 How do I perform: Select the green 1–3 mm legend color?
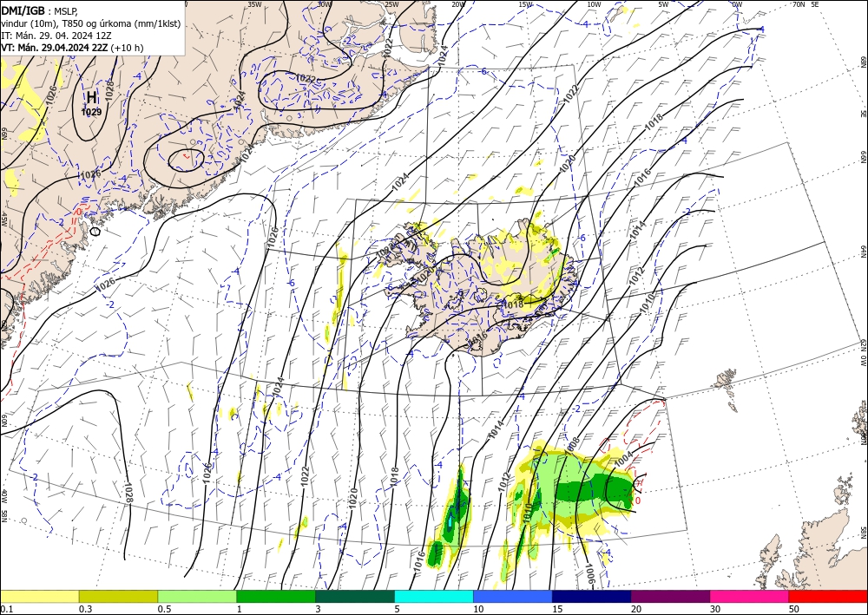276,596
